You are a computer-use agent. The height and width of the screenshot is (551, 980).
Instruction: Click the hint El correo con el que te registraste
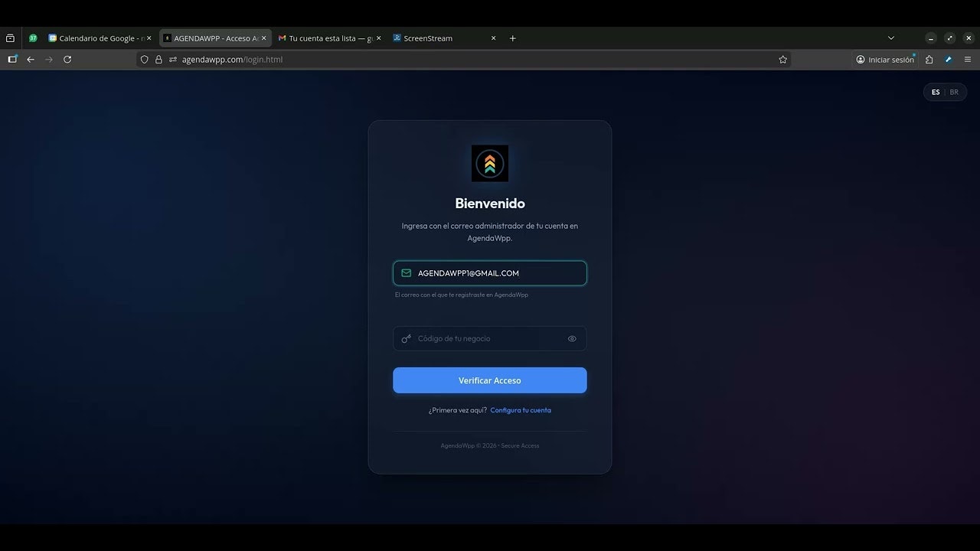pos(462,295)
